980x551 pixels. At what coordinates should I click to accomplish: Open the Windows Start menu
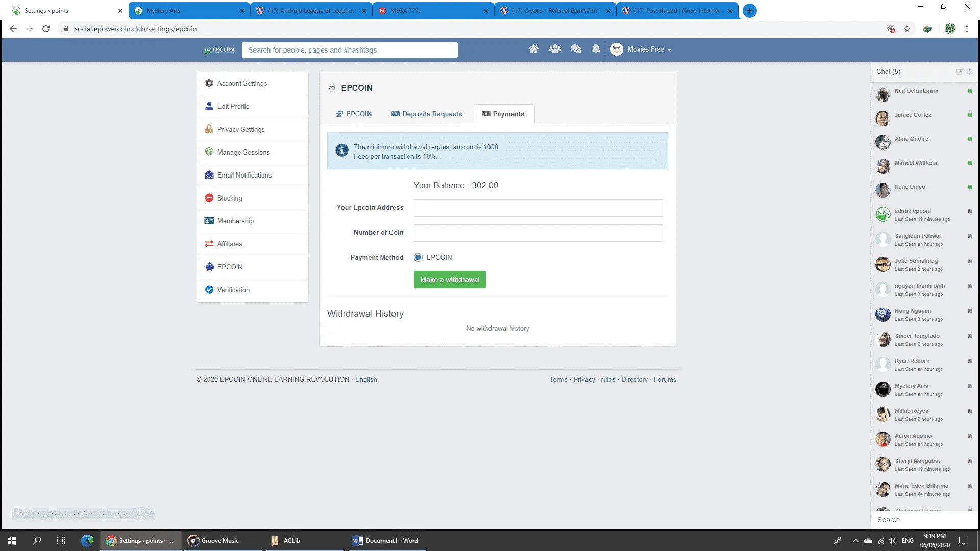coord(12,541)
